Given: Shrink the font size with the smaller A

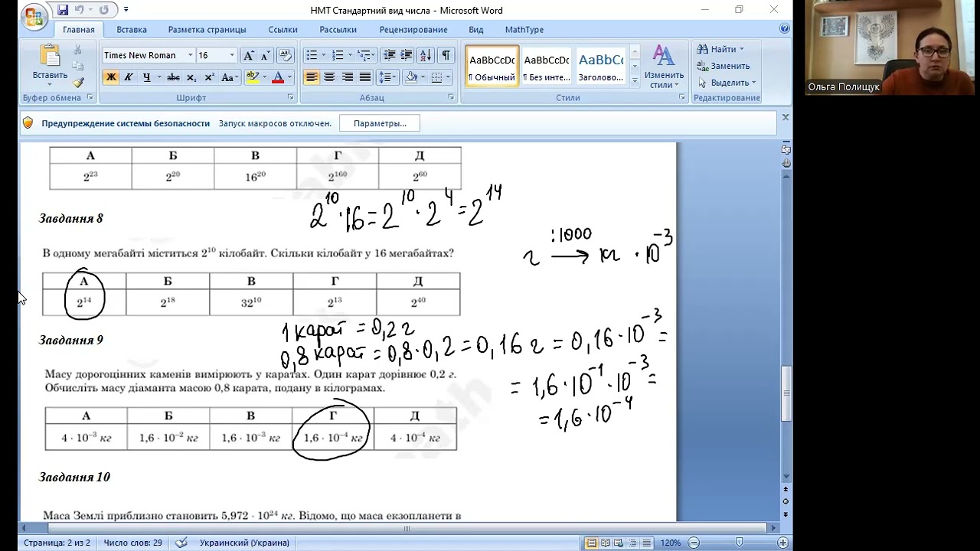Looking at the screenshot, I should click(x=265, y=56).
